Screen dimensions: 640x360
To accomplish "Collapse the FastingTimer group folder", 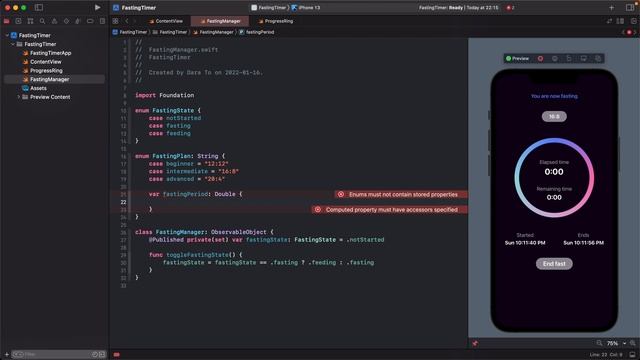I will tap(13, 44).
